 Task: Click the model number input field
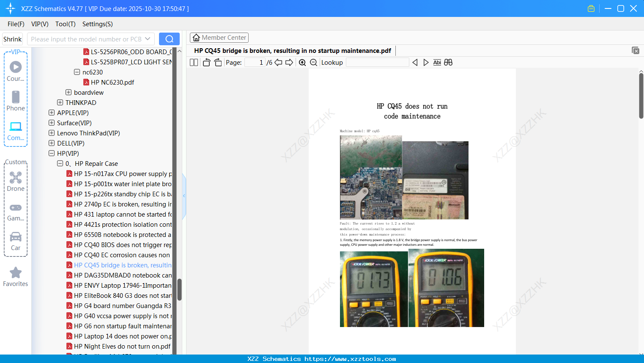87,39
